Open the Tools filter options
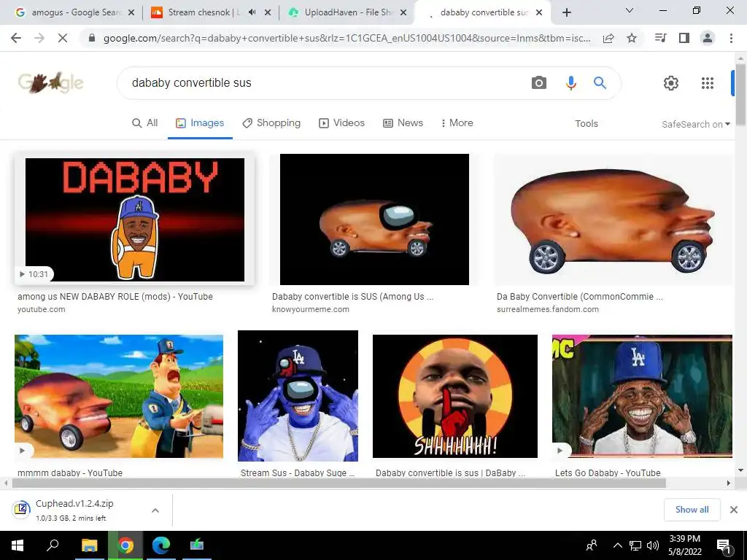The image size is (747, 560). pyautogui.click(x=586, y=123)
